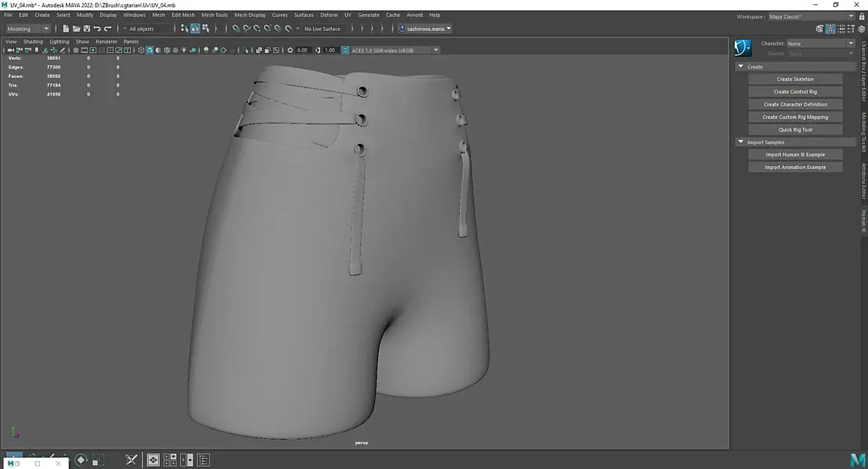Click the Create Skeleton button

point(795,79)
